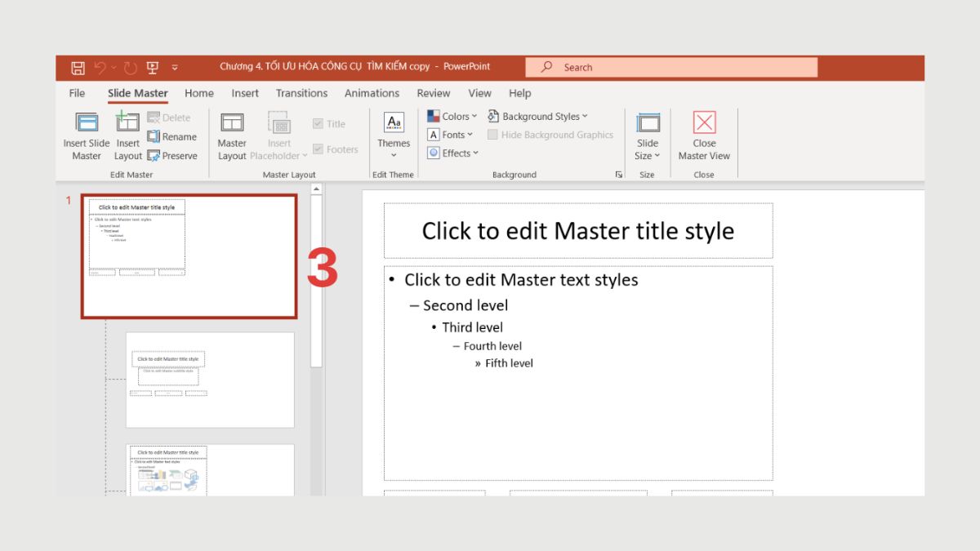The width and height of the screenshot is (980, 551).
Task: Click the Save icon in title bar
Action: [x=78, y=68]
